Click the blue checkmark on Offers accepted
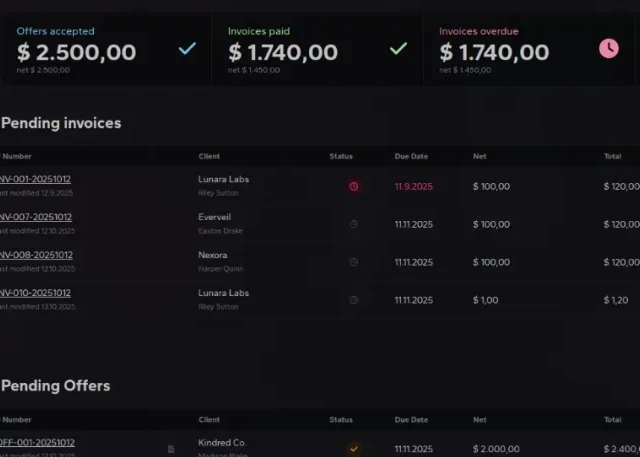This screenshot has width=640, height=457. pyautogui.click(x=186, y=47)
